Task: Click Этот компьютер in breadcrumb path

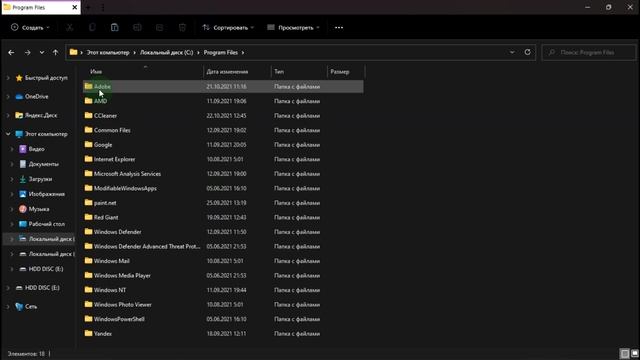Action: [108, 52]
